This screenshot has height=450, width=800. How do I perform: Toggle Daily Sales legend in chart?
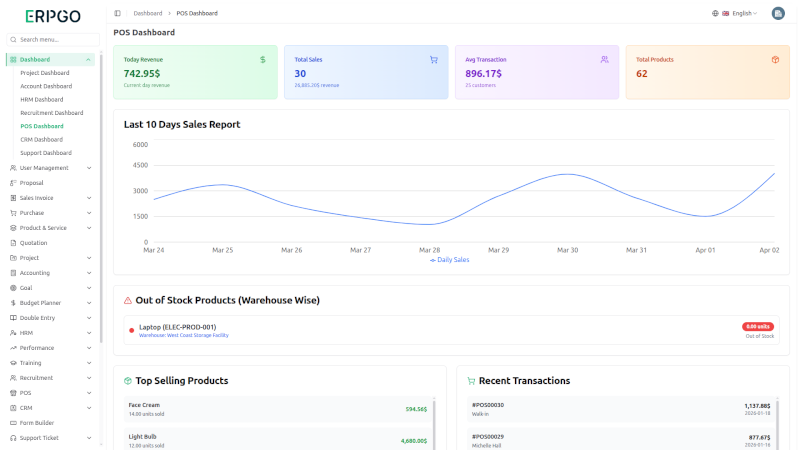(x=449, y=259)
